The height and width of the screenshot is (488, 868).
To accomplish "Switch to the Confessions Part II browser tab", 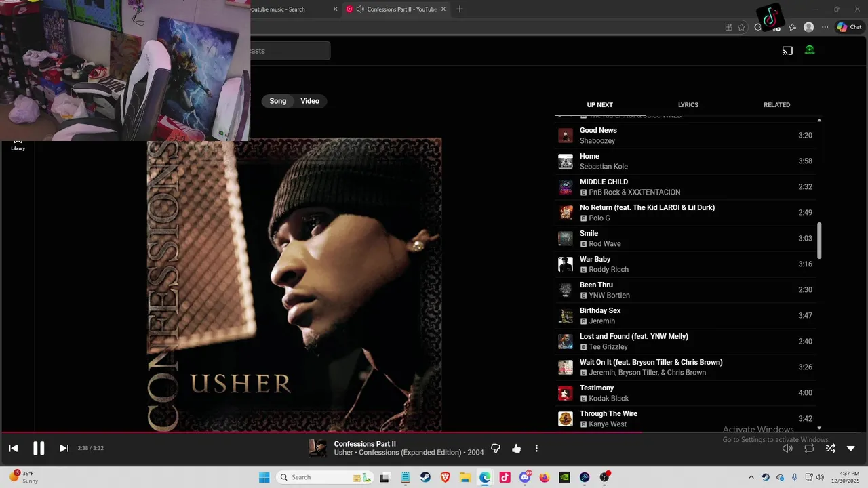I will point(397,9).
